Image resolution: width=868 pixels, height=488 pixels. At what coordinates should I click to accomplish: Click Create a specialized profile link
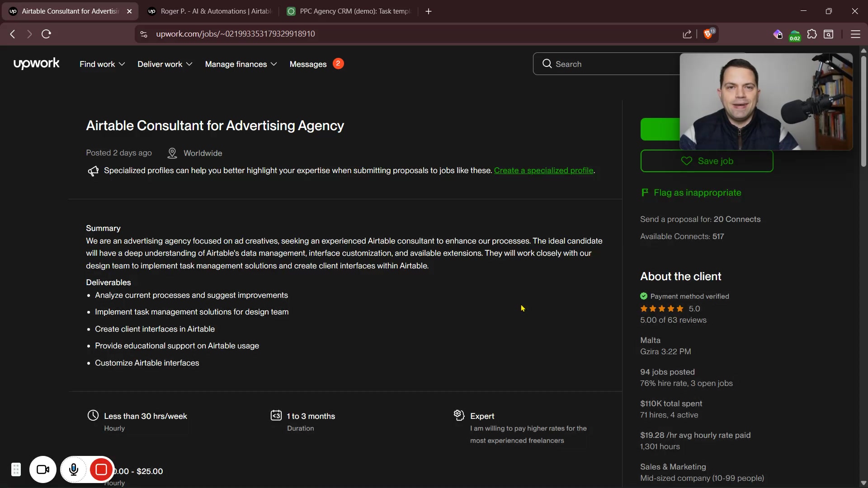(x=543, y=170)
